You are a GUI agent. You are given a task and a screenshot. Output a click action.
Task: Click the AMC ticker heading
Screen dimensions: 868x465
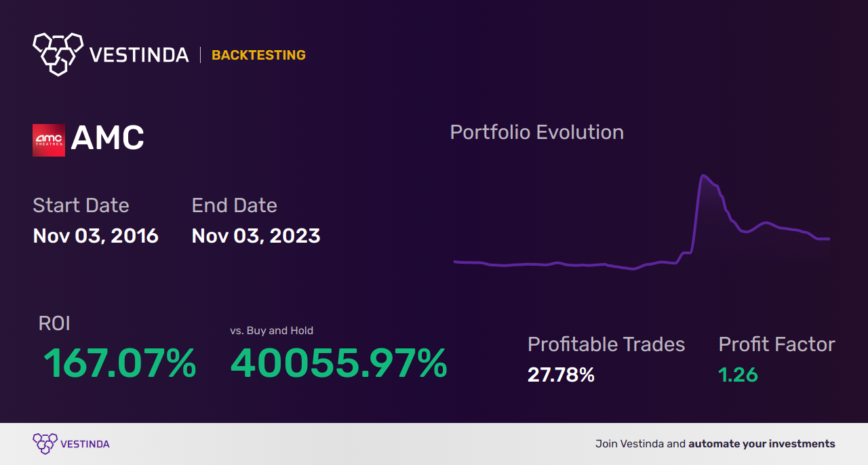(x=108, y=138)
